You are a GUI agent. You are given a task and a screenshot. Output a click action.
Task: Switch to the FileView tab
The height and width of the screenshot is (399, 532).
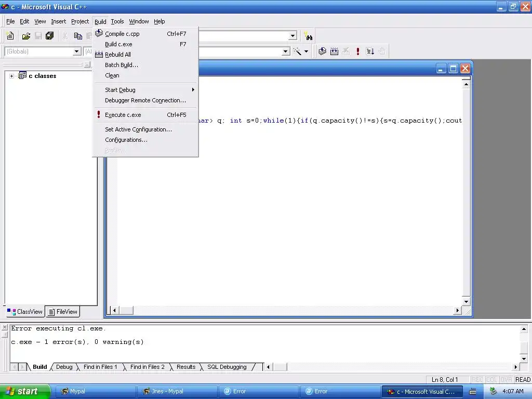(x=63, y=312)
